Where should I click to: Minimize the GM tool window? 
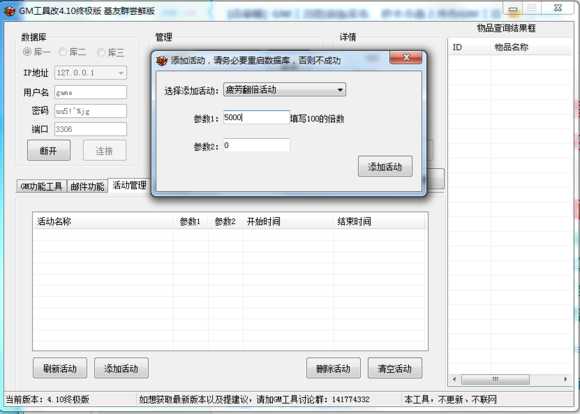pyautogui.click(x=513, y=8)
